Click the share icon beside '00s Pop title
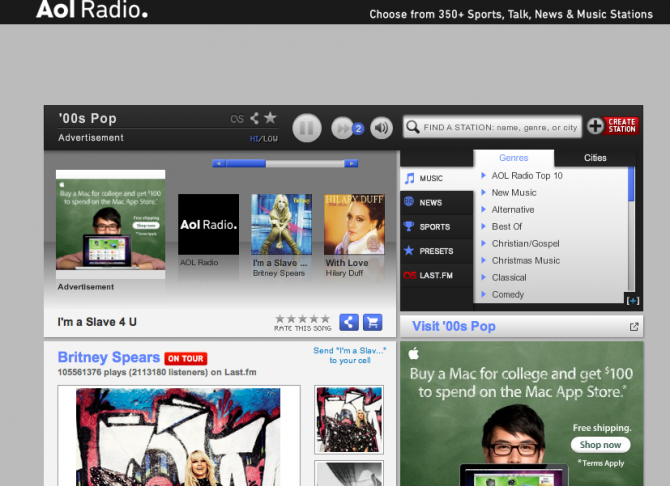Screen dimensions: 670x486 click(254, 118)
